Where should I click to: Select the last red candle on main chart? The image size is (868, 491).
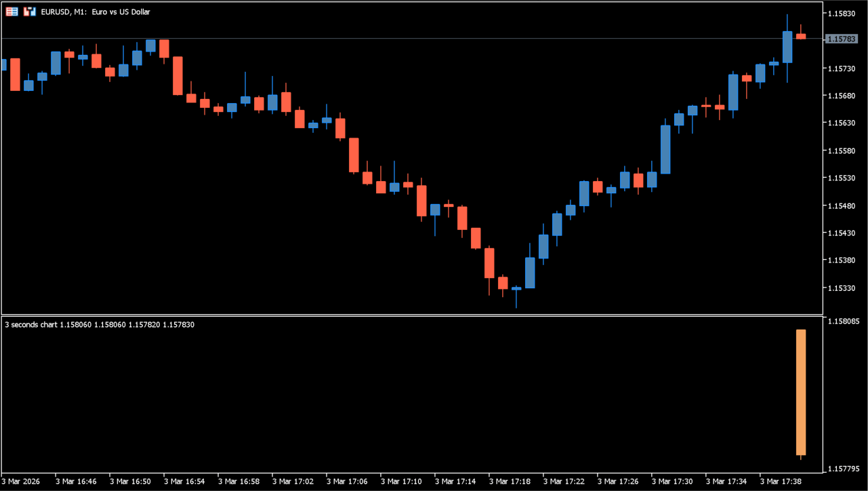(x=800, y=37)
